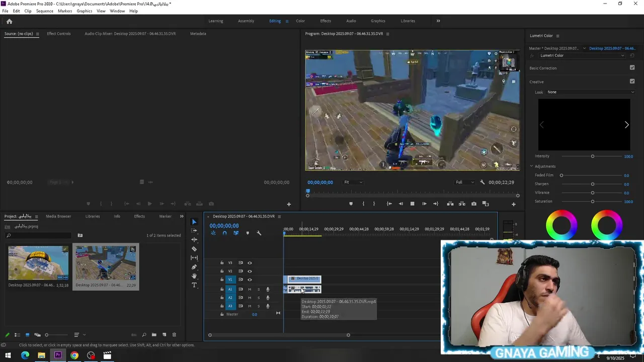Image resolution: width=644 pixels, height=362 pixels.
Task: Switch to the Audio workspace
Action: 351,21
